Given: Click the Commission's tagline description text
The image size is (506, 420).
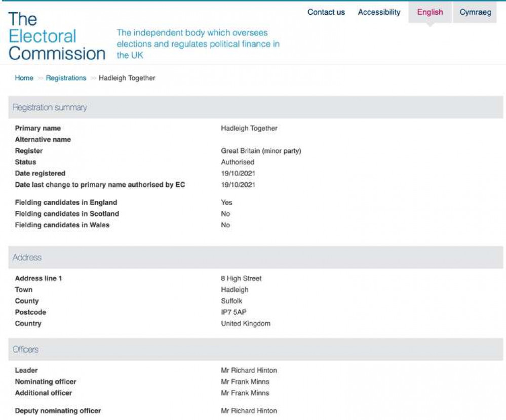Looking at the screenshot, I should [x=198, y=44].
